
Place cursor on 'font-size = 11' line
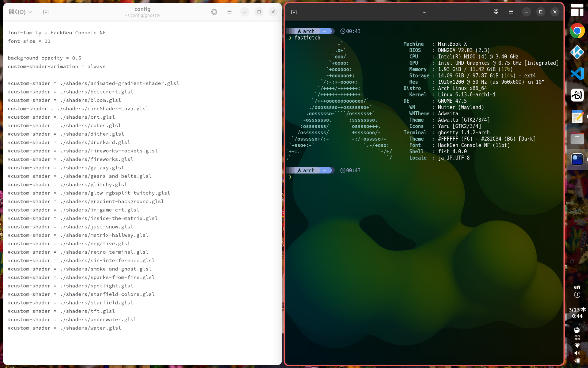pyautogui.click(x=29, y=41)
